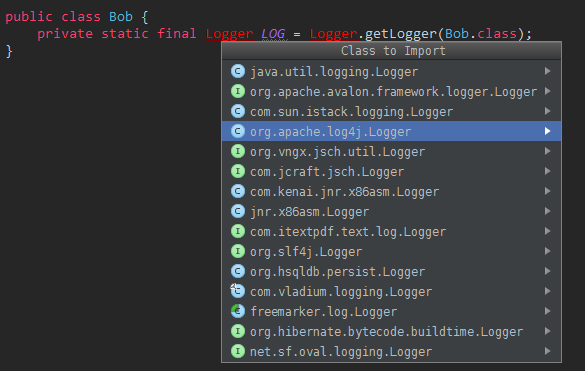The height and width of the screenshot is (371, 585).
Task: Click class icon next to org.hsqldb.persist.Logger
Action: pyautogui.click(x=238, y=271)
